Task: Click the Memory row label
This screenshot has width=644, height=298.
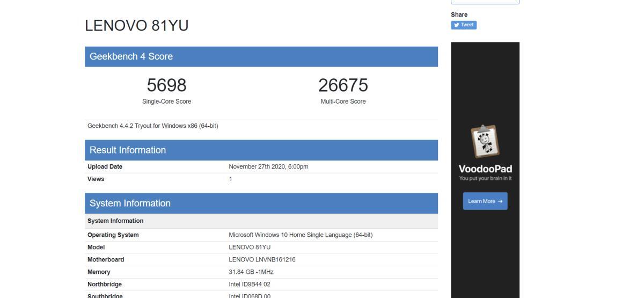Action: 99,272
